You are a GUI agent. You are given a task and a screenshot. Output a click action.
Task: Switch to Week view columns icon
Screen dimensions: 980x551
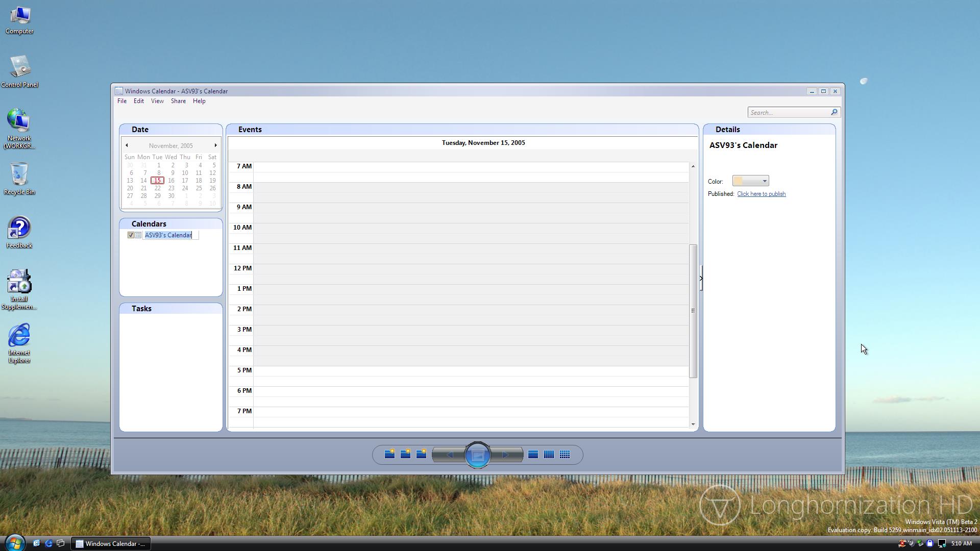549,454
